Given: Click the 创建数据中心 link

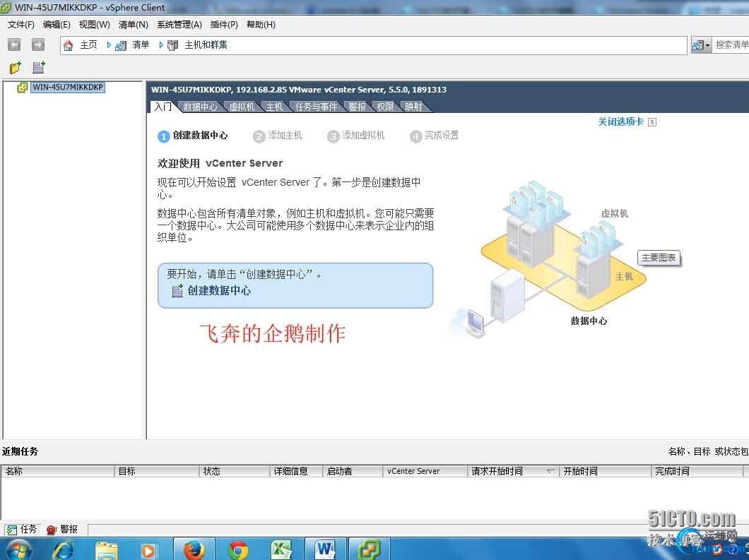Looking at the screenshot, I should point(219,290).
